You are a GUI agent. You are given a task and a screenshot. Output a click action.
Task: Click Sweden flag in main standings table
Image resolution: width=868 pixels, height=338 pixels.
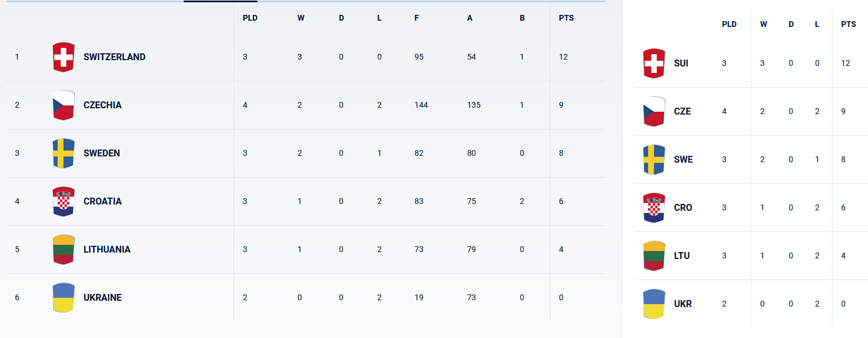click(64, 154)
